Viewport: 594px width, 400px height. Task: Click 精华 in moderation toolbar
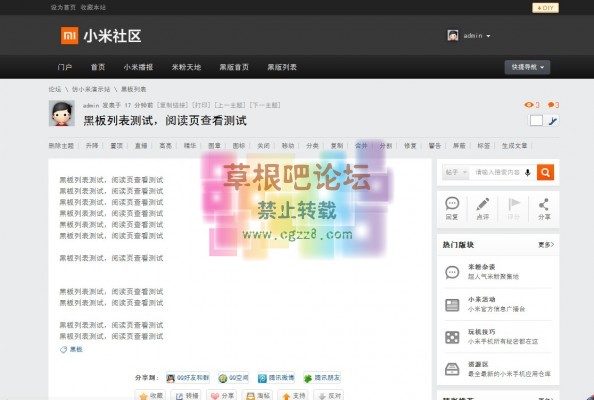[x=190, y=146]
